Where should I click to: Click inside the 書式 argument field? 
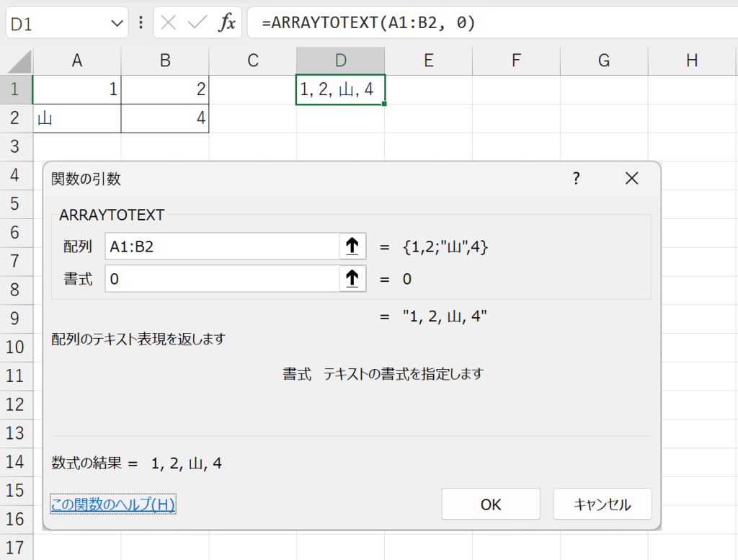point(216,279)
